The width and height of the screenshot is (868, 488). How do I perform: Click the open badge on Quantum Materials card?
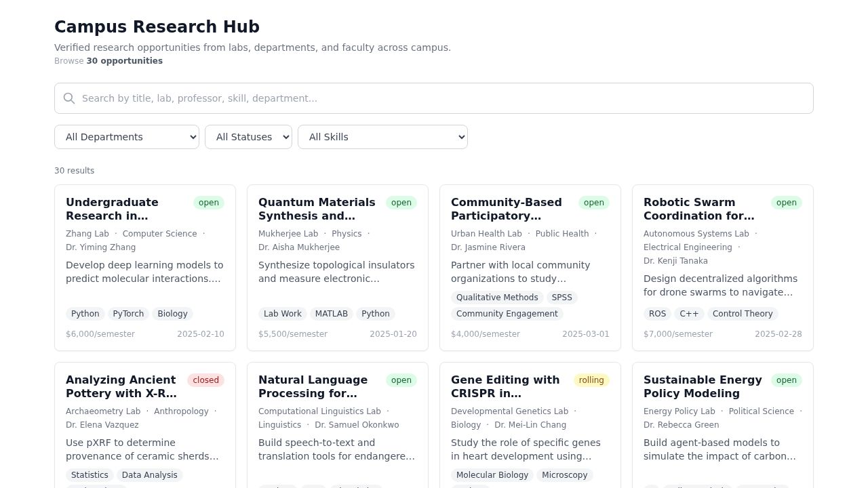pos(401,203)
